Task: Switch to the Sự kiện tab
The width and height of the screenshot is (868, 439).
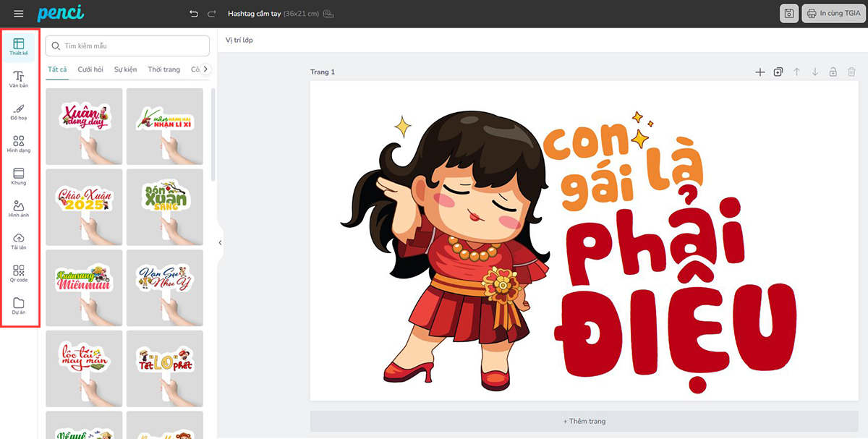Action: tap(125, 69)
